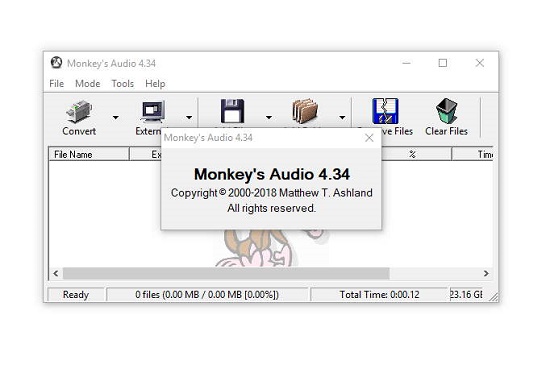Viewport: 550px width, 385px height.
Task: Click the window resize grip in status bar
Action: tap(494, 297)
